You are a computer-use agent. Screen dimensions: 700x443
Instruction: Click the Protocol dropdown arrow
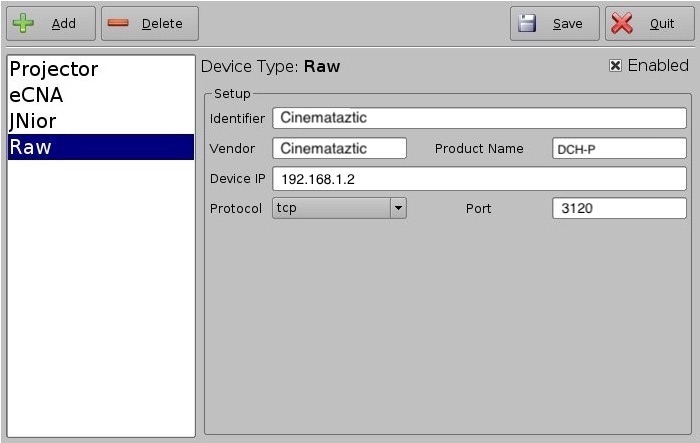[x=398, y=208]
